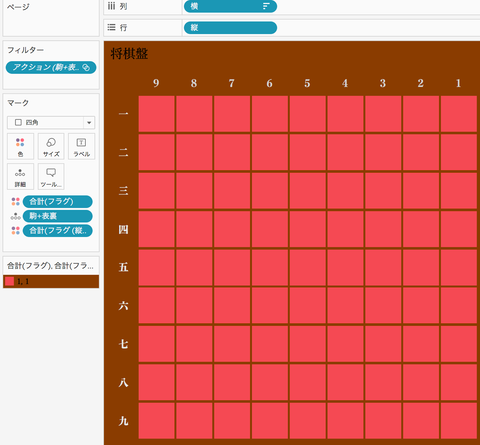
Task: Click the mark type dropdown arrow
Action: (x=89, y=123)
